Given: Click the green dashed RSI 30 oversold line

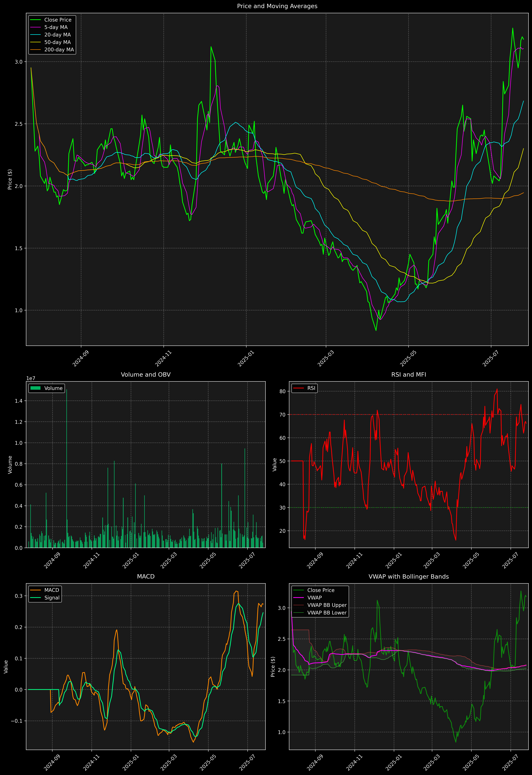Looking at the screenshot, I should coord(409,507).
